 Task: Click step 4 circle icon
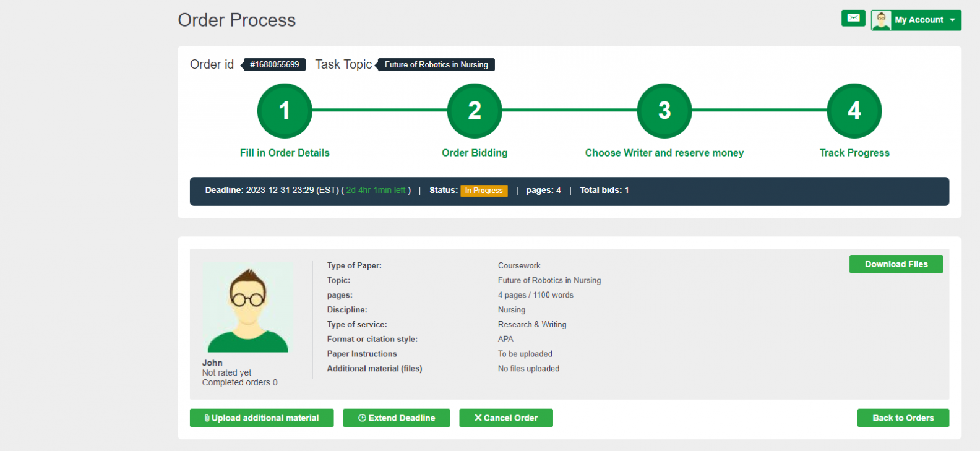coord(854,111)
